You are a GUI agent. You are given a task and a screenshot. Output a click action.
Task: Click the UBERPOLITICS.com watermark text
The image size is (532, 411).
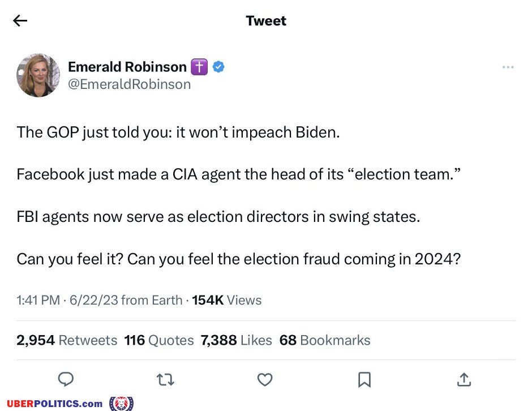point(54,404)
